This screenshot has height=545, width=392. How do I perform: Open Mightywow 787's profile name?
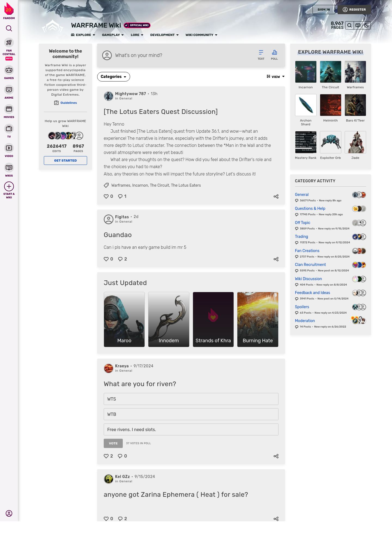[x=130, y=94]
